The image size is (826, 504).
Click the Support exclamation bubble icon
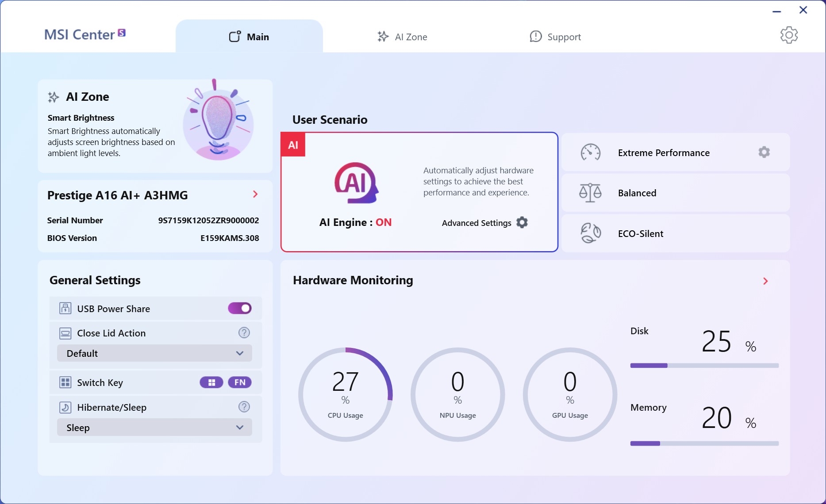tap(536, 37)
